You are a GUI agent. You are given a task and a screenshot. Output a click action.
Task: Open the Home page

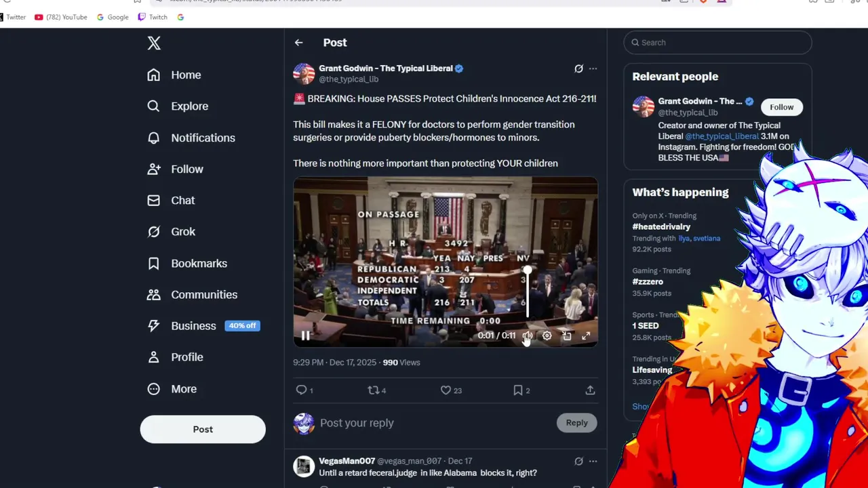click(174, 75)
